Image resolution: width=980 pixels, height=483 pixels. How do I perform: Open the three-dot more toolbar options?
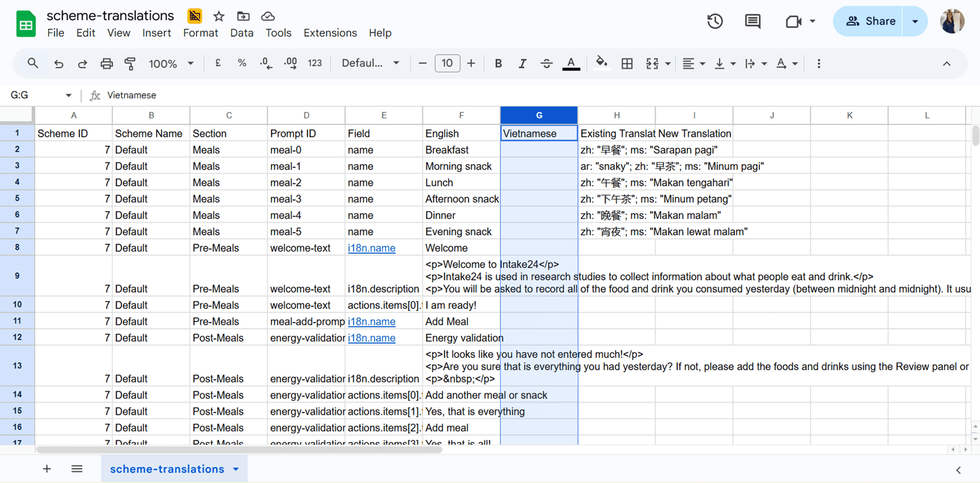[819, 63]
